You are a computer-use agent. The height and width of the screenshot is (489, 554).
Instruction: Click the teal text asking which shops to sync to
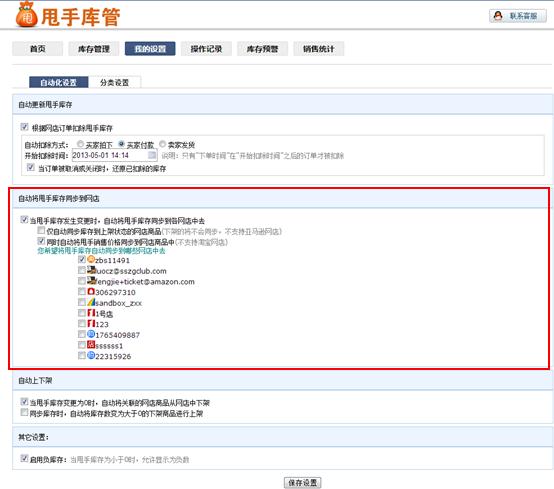(x=101, y=251)
